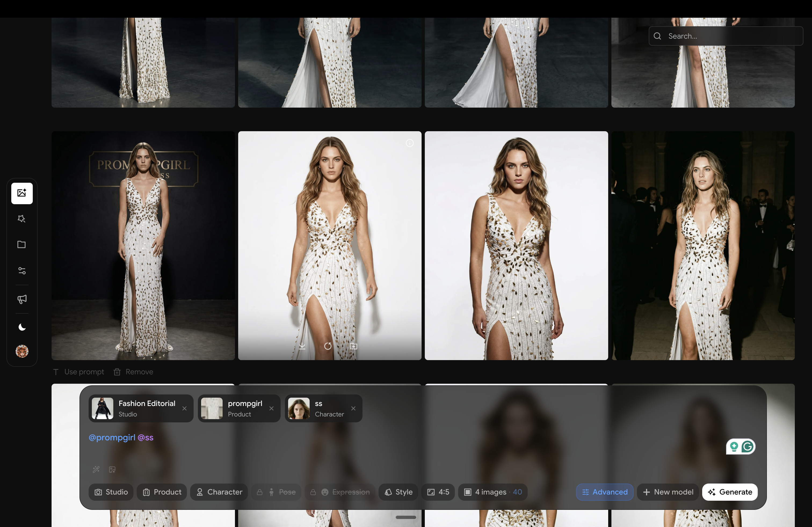This screenshot has width=812, height=527.
Task: Open the Product selector
Action: pyautogui.click(x=162, y=492)
